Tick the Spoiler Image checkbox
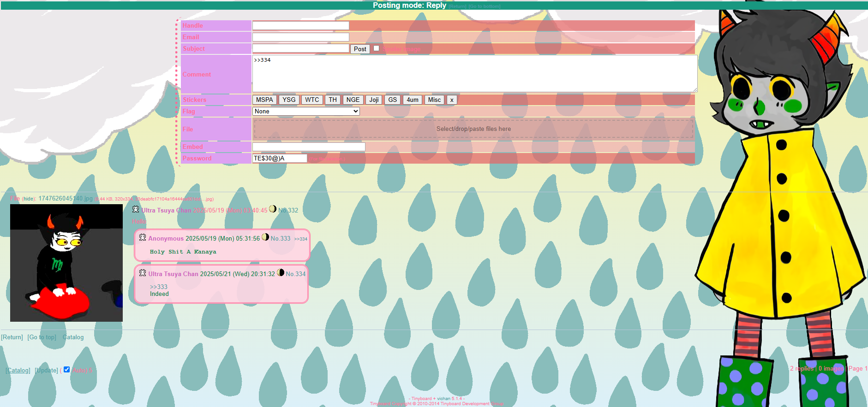 click(376, 48)
